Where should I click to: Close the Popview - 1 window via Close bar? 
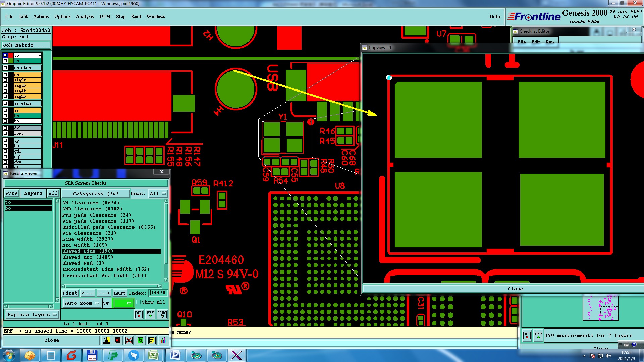coord(515,289)
